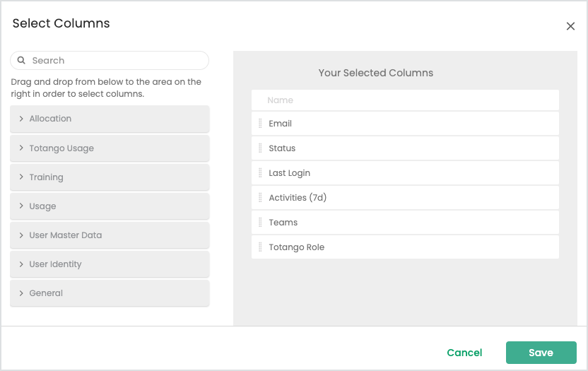Viewport: 588px width, 371px height.
Task: Close the Select Columns dialog
Action: pyautogui.click(x=570, y=26)
